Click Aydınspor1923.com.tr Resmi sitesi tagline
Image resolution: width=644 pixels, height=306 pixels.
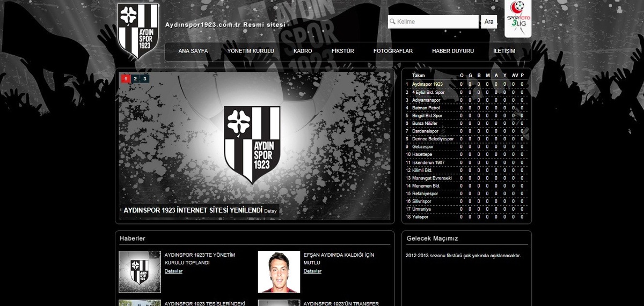226,25
